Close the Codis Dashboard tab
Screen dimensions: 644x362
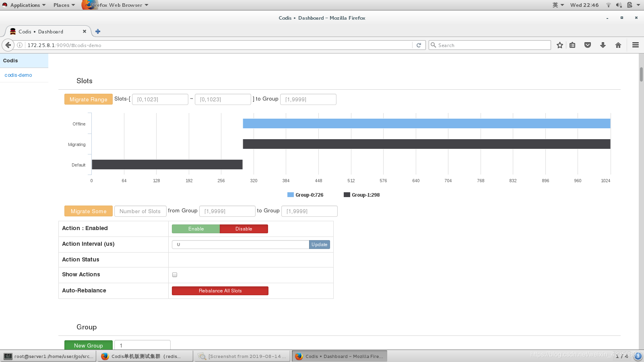point(85,31)
